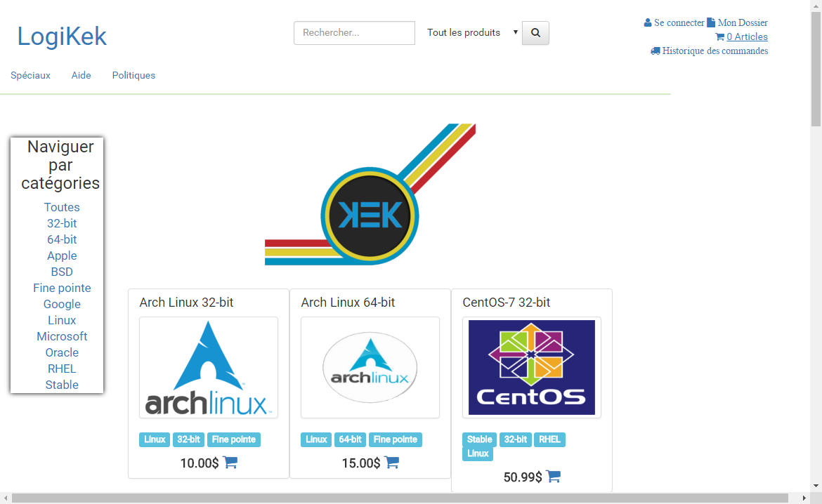Click the 15.00$ price
Viewport: 822px width, 504px height.
coord(360,463)
